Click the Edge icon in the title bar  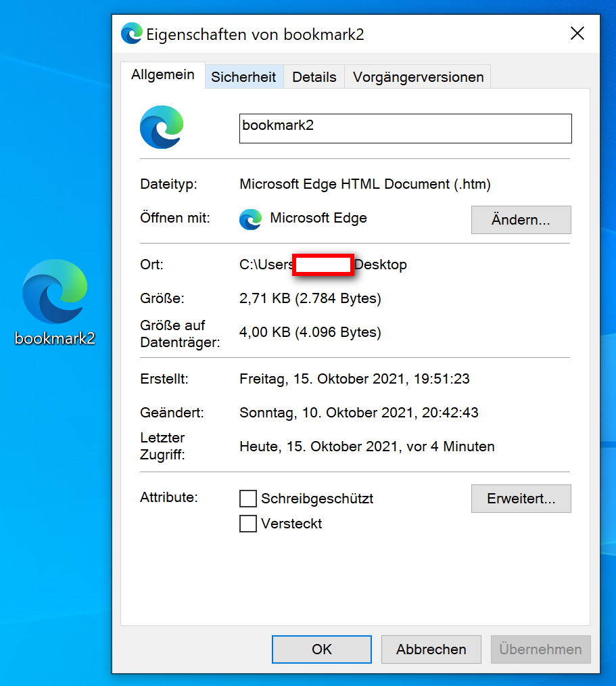coord(132,33)
